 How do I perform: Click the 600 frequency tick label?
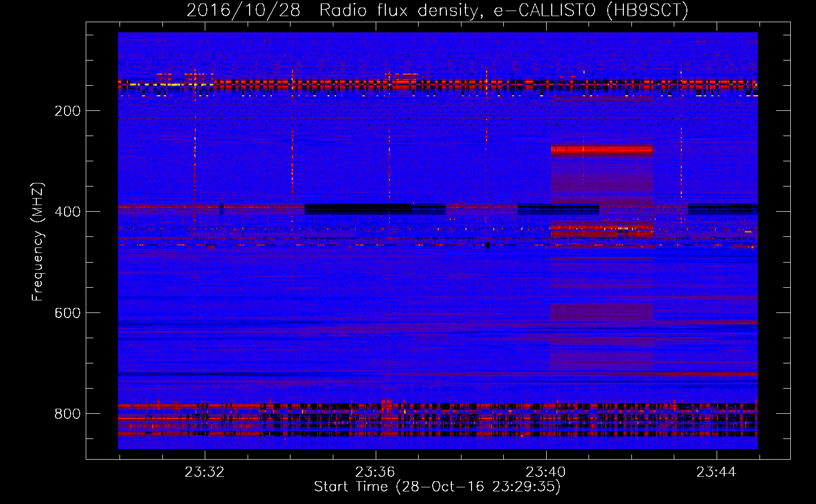click(x=68, y=313)
